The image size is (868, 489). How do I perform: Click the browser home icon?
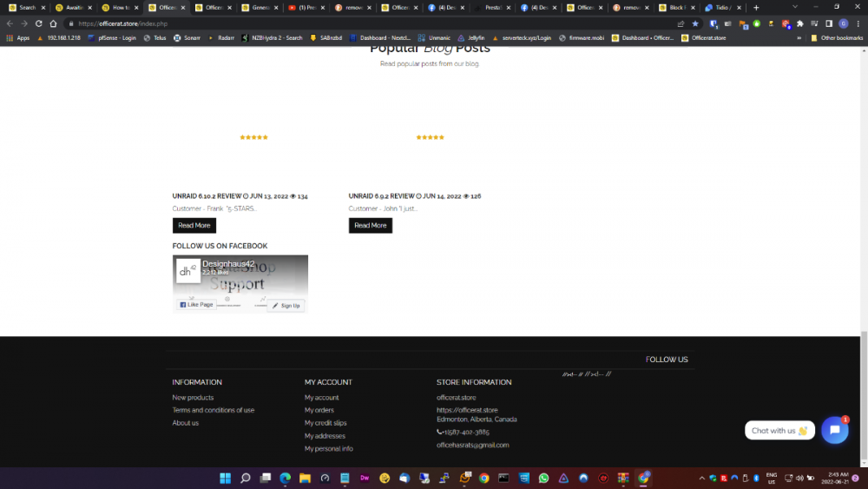(54, 23)
